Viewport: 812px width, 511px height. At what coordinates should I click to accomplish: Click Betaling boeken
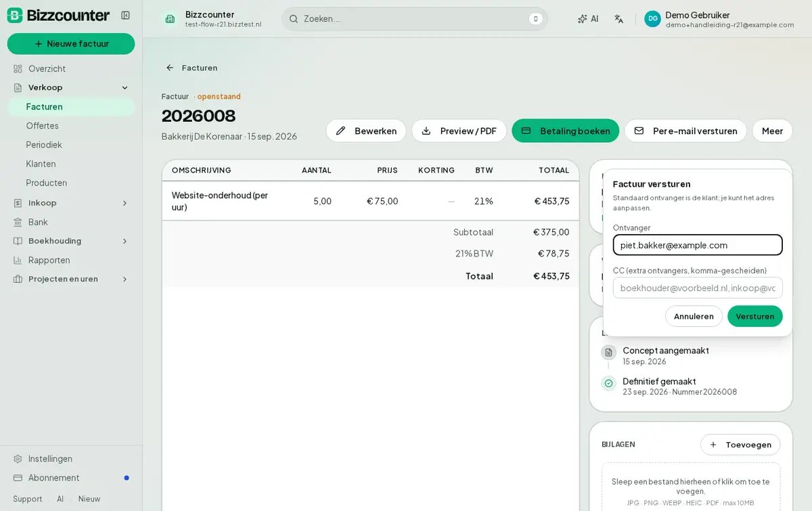[x=566, y=131]
